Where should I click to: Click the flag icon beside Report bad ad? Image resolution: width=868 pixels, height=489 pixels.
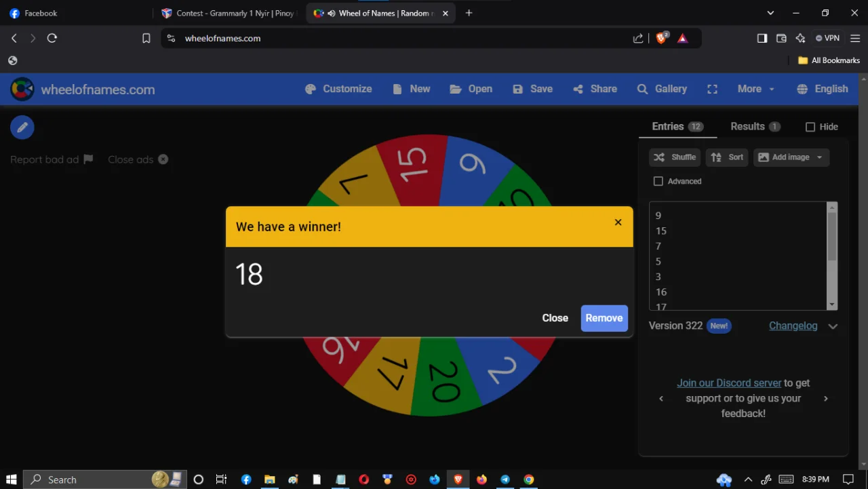point(88,159)
